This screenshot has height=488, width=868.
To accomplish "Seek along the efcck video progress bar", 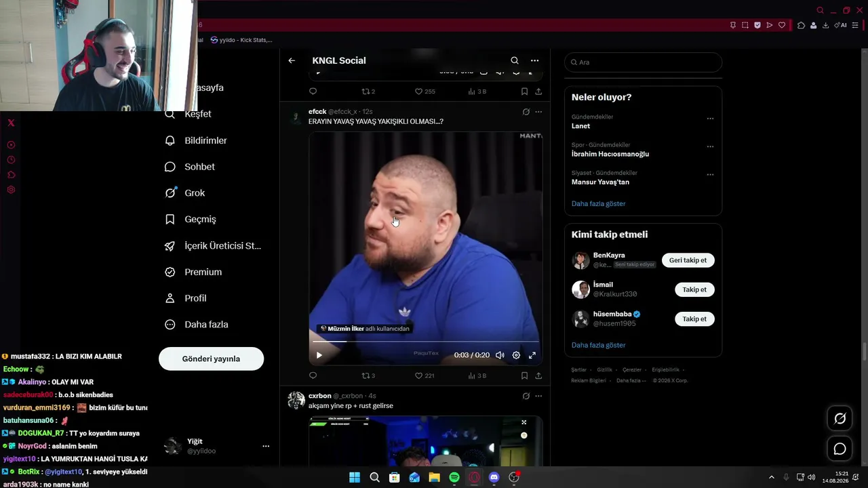I will (425, 342).
